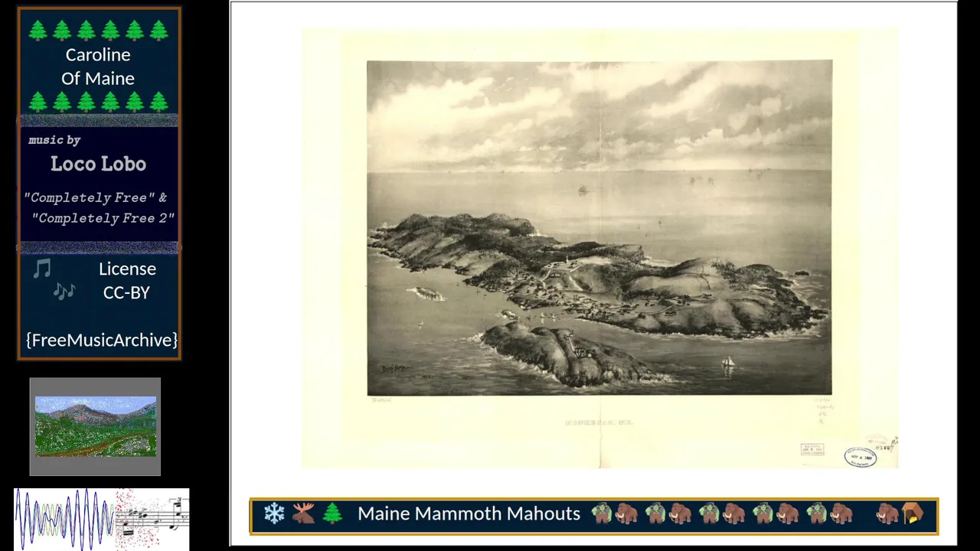Click the pine tree icon beside Maine Mammoth Mahouts
Viewport: 980px width, 551px height.
point(332,514)
